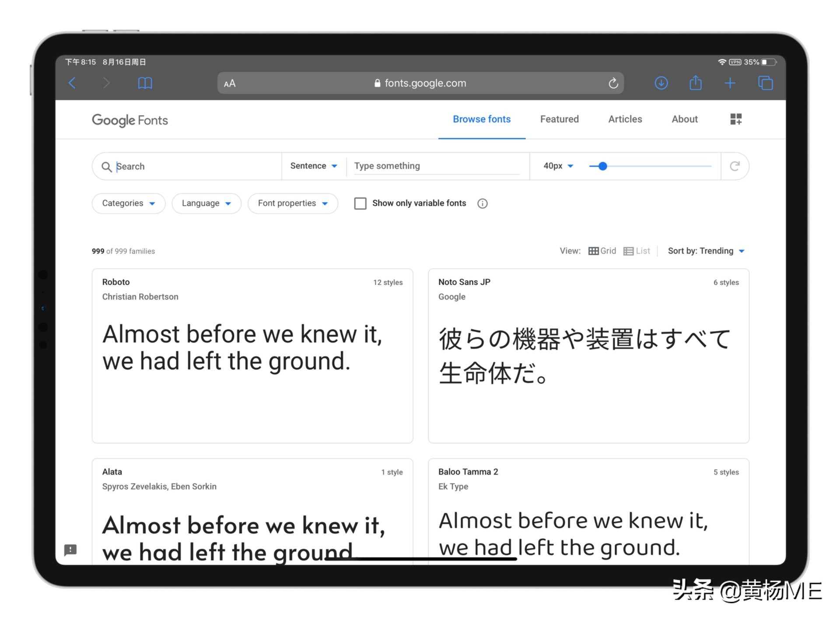Expand the Categories filter

128,203
